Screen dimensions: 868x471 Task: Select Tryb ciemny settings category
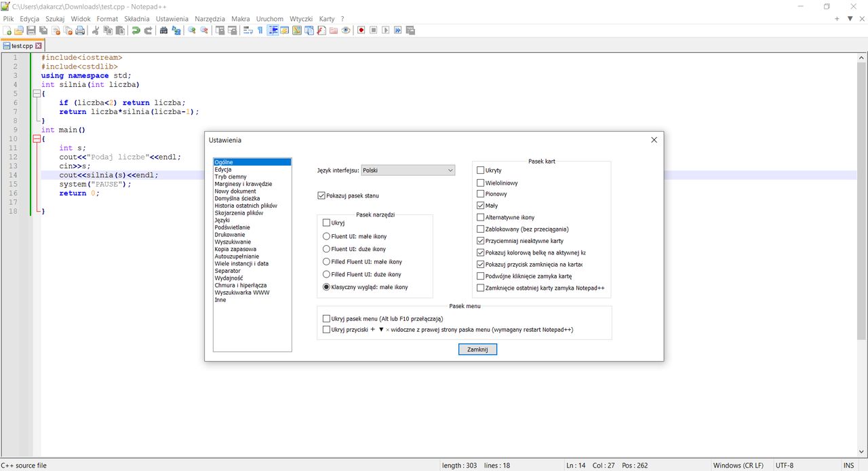point(231,176)
